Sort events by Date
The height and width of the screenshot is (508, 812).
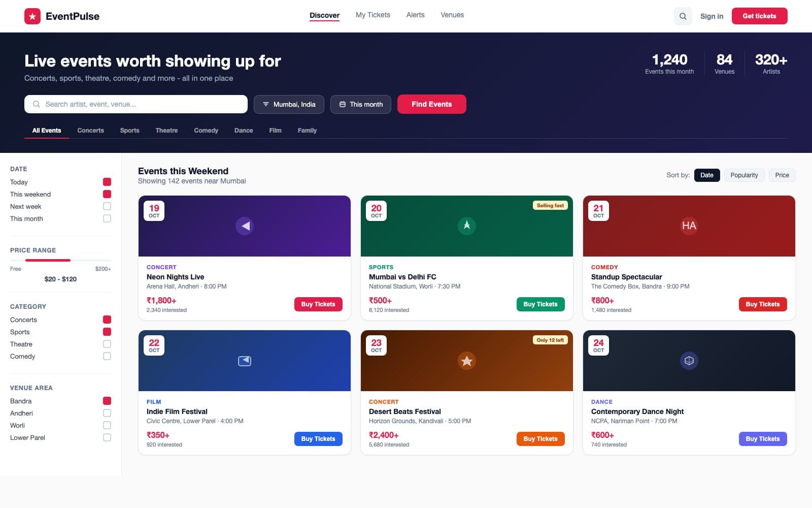click(707, 175)
